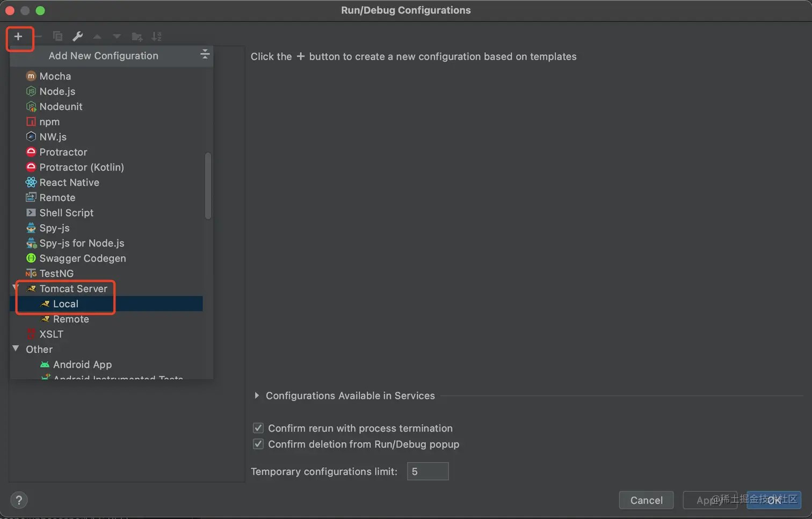Click the Cancel button
812x519 pixels.
coord(646,500)
